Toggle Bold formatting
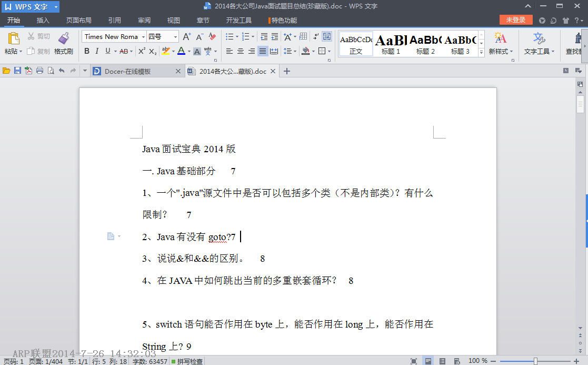588x365 pixels. click(87, 51)
